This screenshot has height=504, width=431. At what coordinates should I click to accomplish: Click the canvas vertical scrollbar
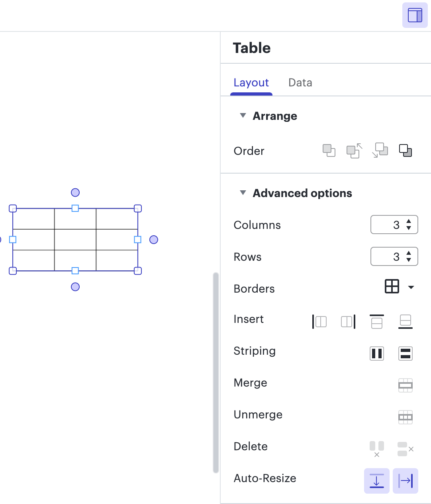[x=216, y=372]
